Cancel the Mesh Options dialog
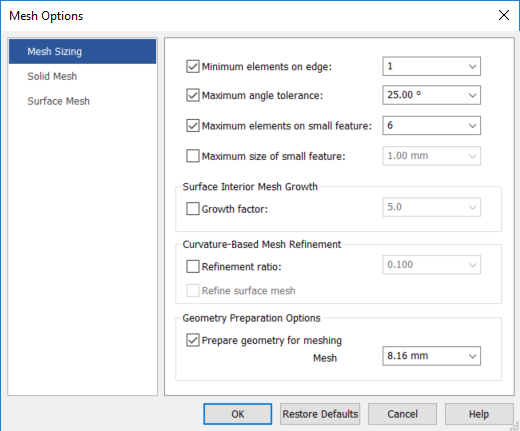This screenshot has height=431, width=520. pos(402,414)
